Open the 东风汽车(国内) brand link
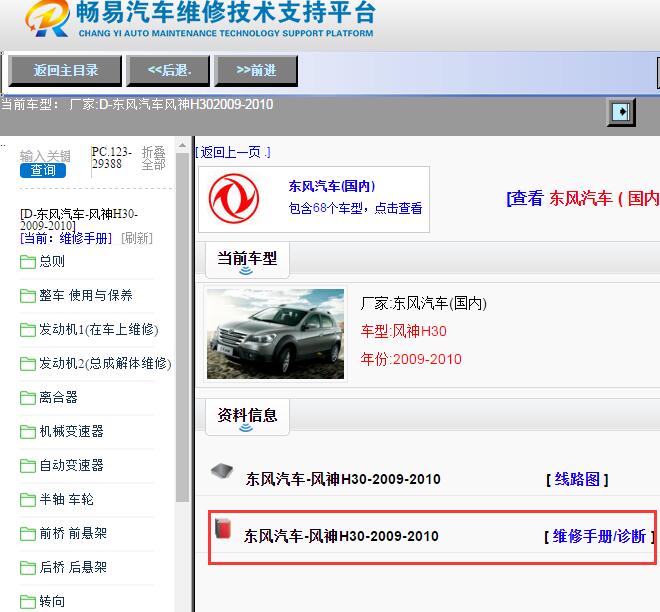Screen dimensions: 660x612 tap(332, 186)
